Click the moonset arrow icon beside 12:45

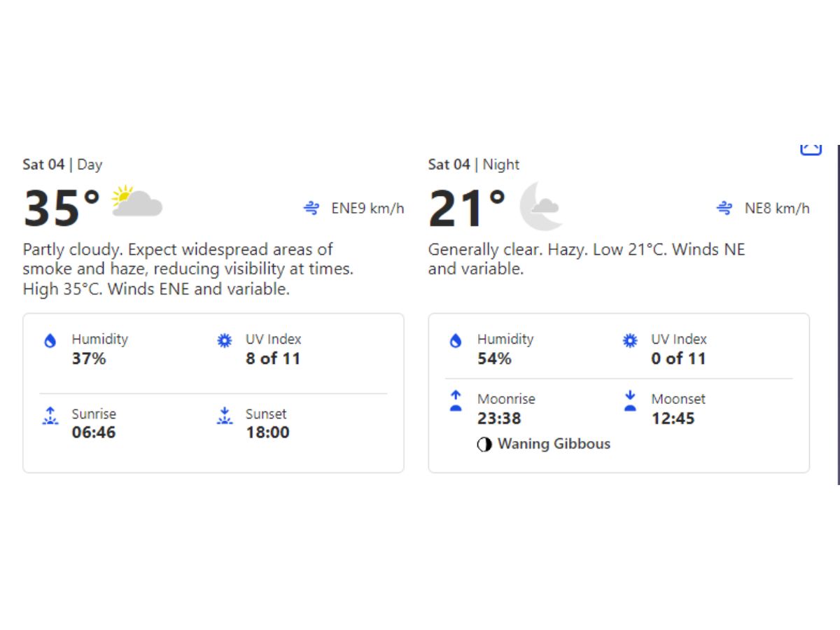pos(629,400)
